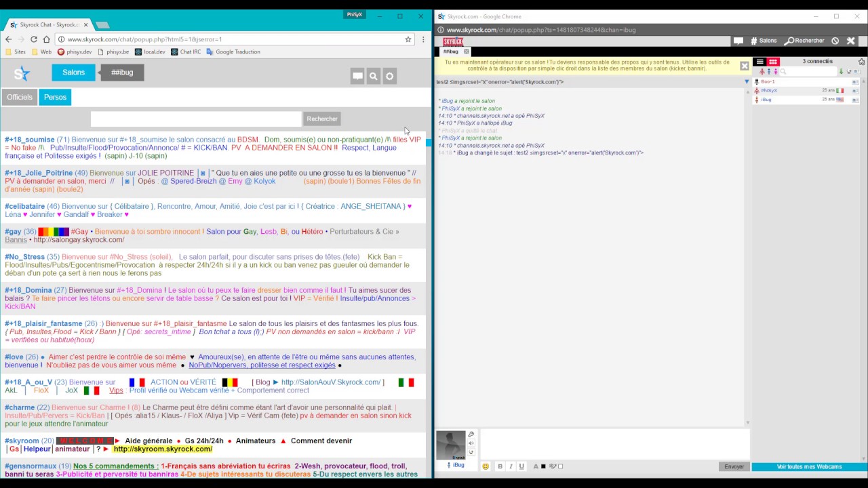Viewport: 868px width, 488px height.
Task: Select iBug in the member list
Action: [x=766, y=100]
